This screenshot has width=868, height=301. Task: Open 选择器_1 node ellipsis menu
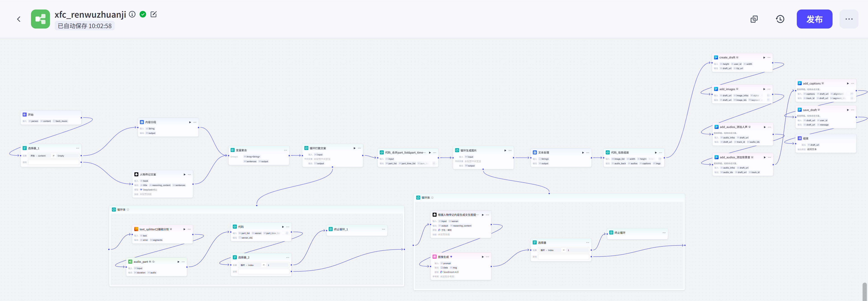pyautogui.click(x=78, y=148)
